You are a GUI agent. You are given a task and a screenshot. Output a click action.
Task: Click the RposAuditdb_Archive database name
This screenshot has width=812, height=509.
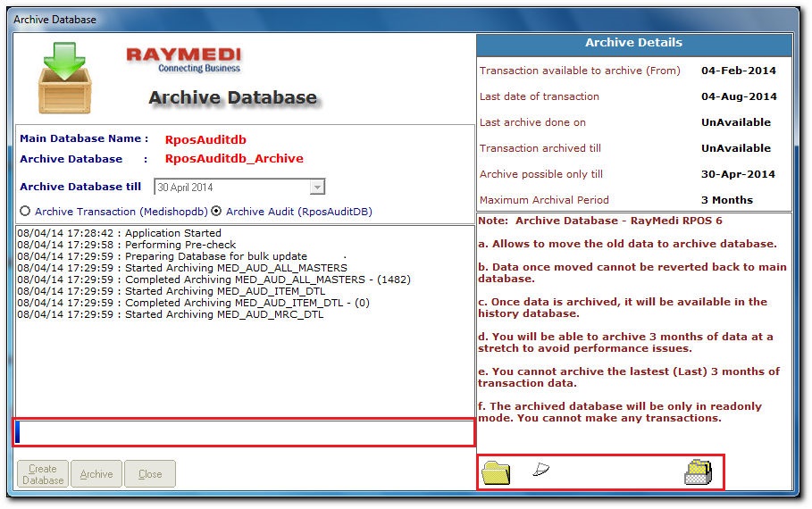234,158
